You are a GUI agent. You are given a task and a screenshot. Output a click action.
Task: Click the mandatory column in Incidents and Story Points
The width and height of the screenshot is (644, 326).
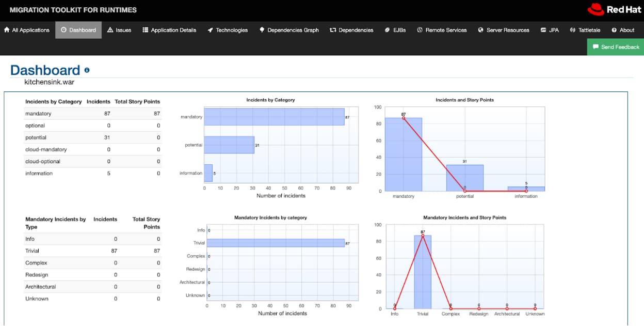[404, 154]
